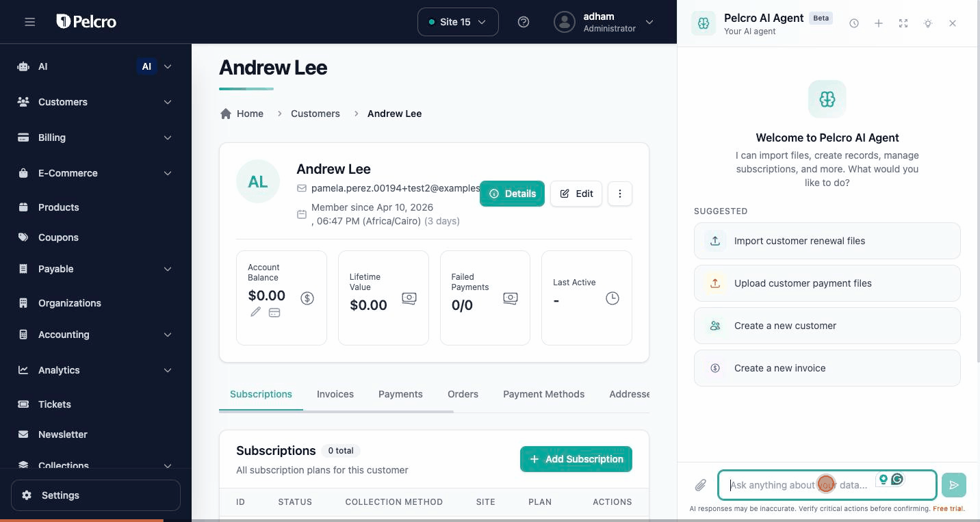
Task: Click the Details button
Action: coord(513,194)
